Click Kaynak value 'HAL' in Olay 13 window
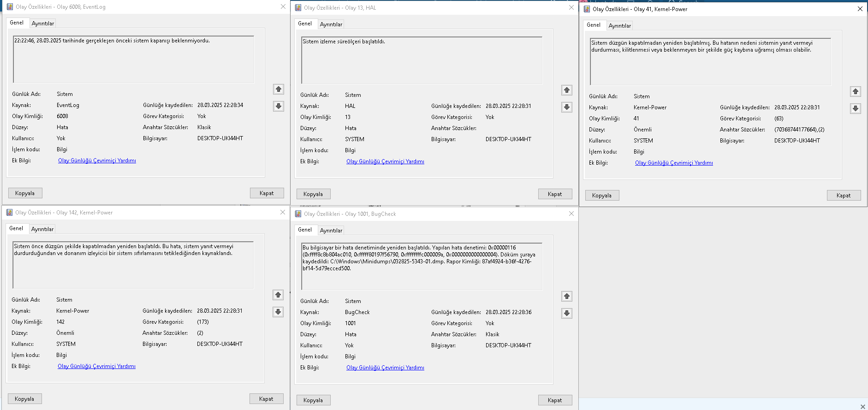Viewport: 868px width, 410px height. [350, 106]
